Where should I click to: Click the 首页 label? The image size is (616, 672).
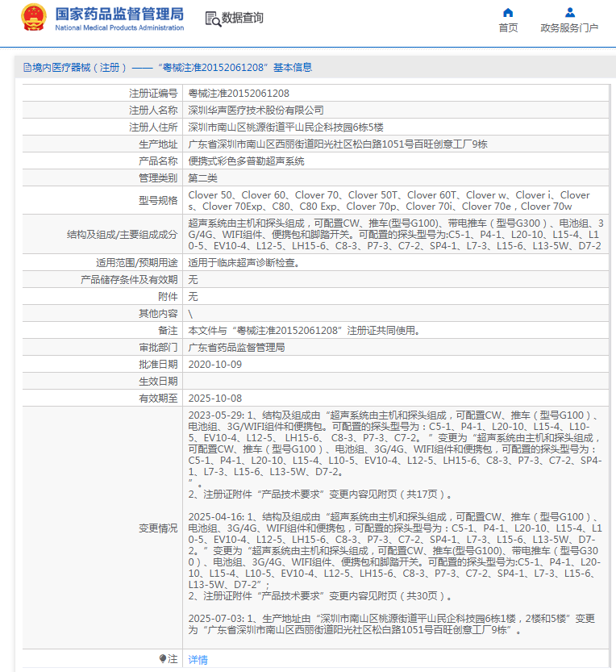tap(508, 28)
